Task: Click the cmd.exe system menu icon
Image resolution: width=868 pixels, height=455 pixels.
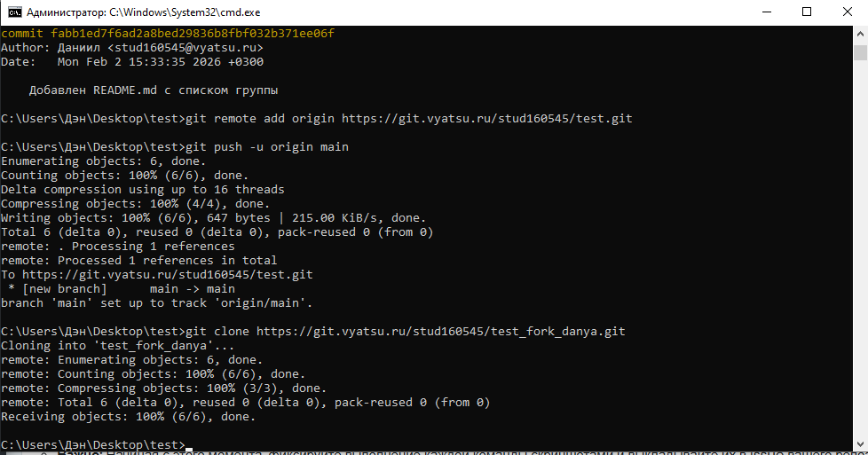Action: [x=14, y=12]
